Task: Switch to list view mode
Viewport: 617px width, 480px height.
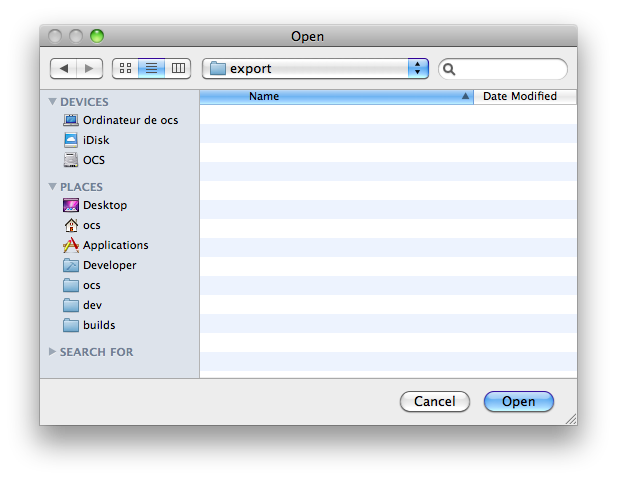Action: click(152, 69)
